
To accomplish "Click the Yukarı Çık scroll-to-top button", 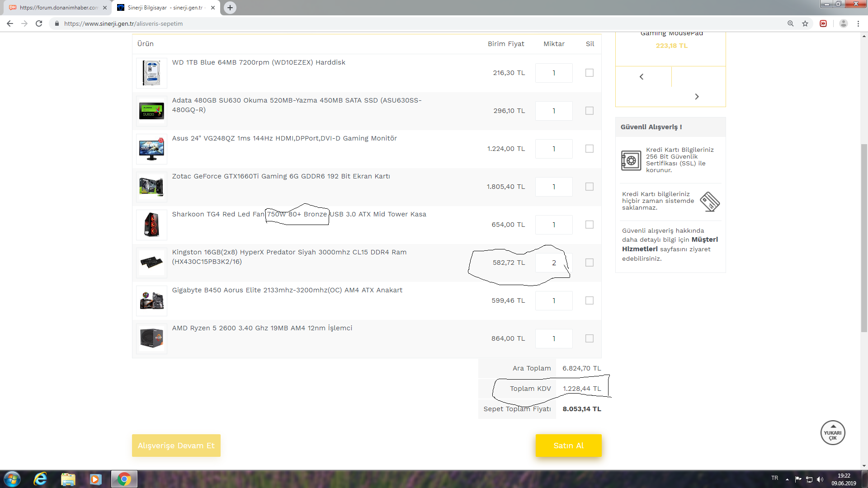I will [x=833, y=433].
